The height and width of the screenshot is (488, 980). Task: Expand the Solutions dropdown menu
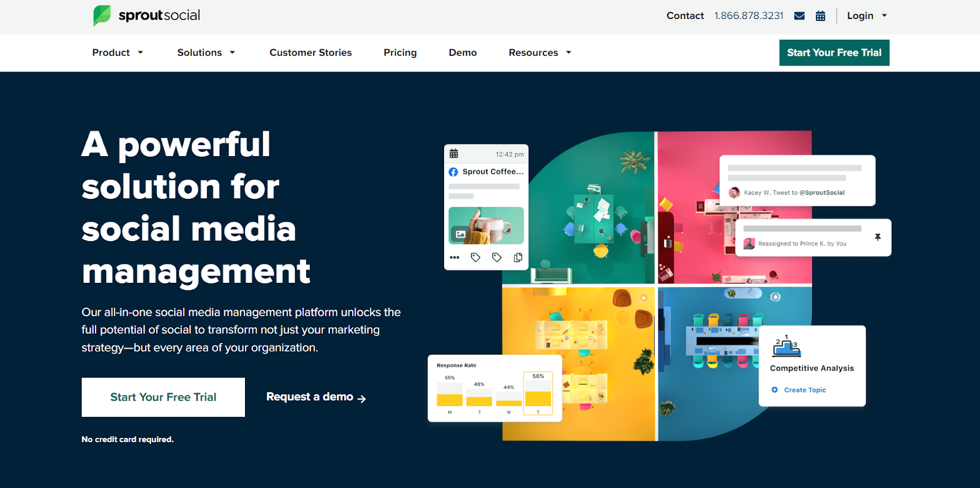(x=206, y=53)
